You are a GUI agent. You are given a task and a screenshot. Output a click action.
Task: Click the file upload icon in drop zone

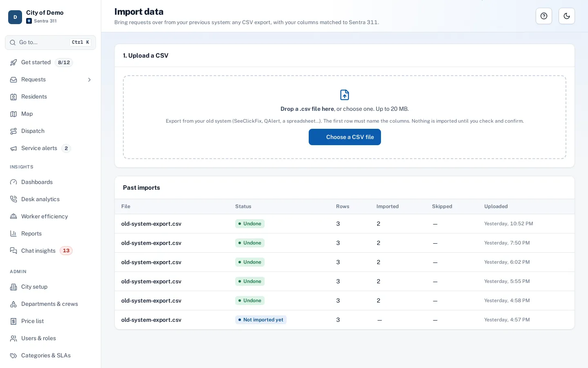click(345, 95)
